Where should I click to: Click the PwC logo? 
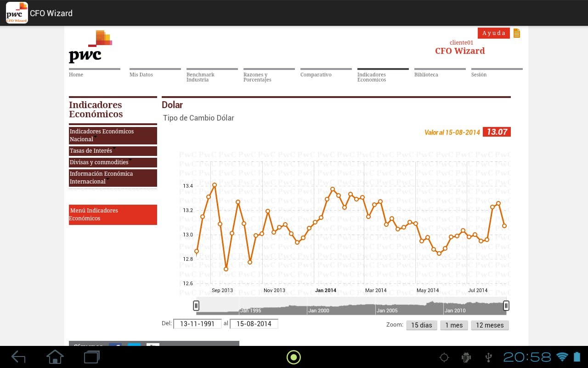[x=90, y=46]
